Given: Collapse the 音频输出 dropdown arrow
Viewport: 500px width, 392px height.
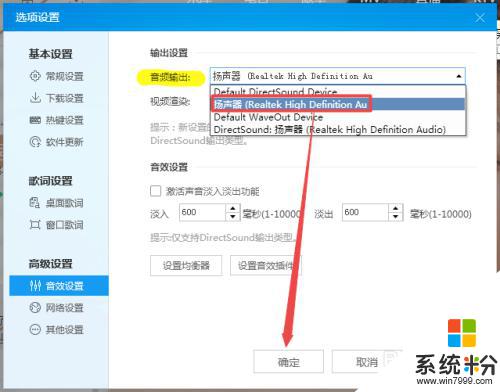Looking at the screenshot, I should pyautogui.click(x=459, y=76).
